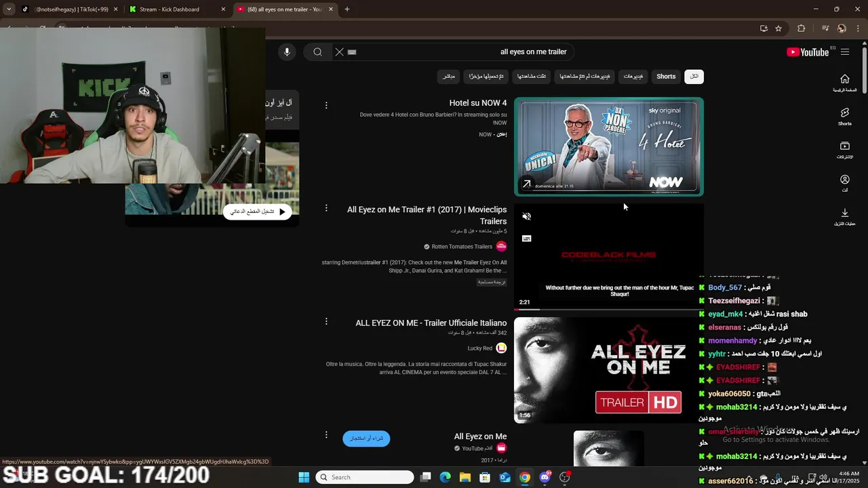
Task: Open the You profile page in sidebar
Action: pos(845,184)
